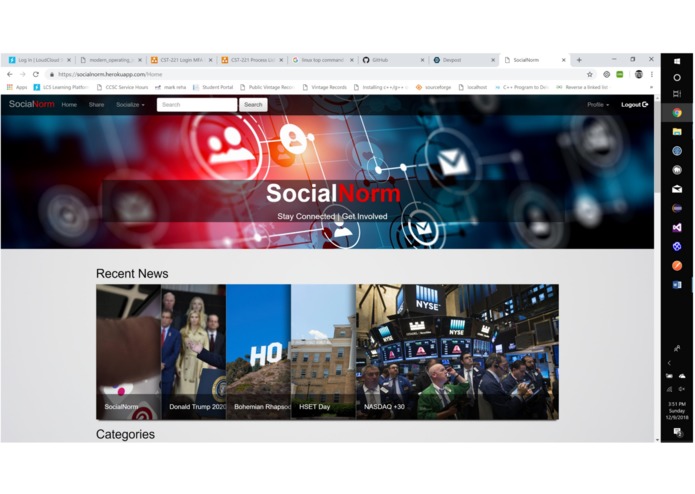This screenshot has height=494, width=695.
Task: Click the SocialNorm brand logo in the navbar
Action: tap(31, 104)
